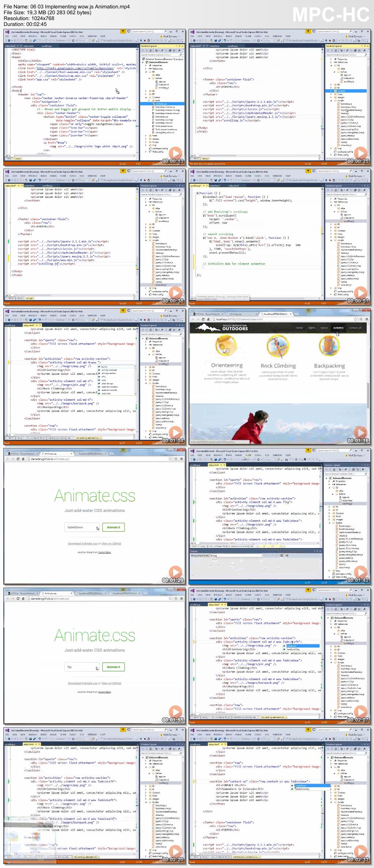Click localhost address bar in 00:01:16 frame

(285, 319)
